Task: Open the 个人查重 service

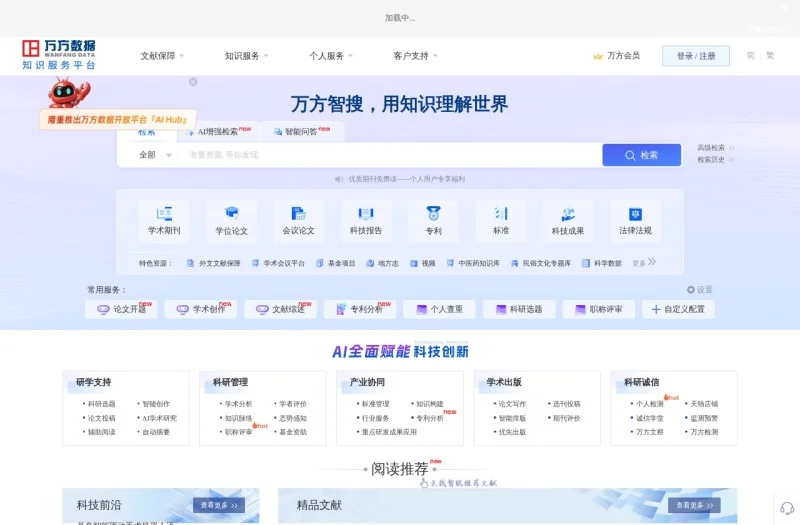Action: tap(439, 309)
